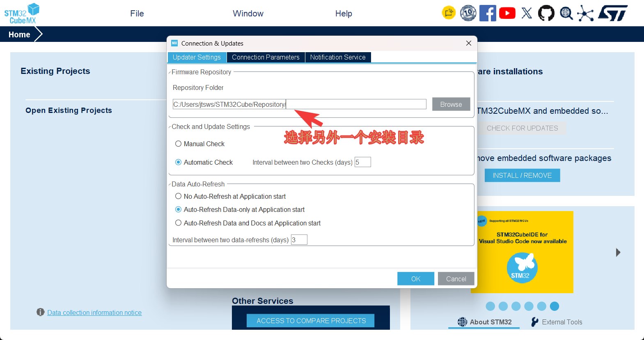Advance the news carousel with the right arrow
Viewport: 644px width, 340px height.
(618, 252)
